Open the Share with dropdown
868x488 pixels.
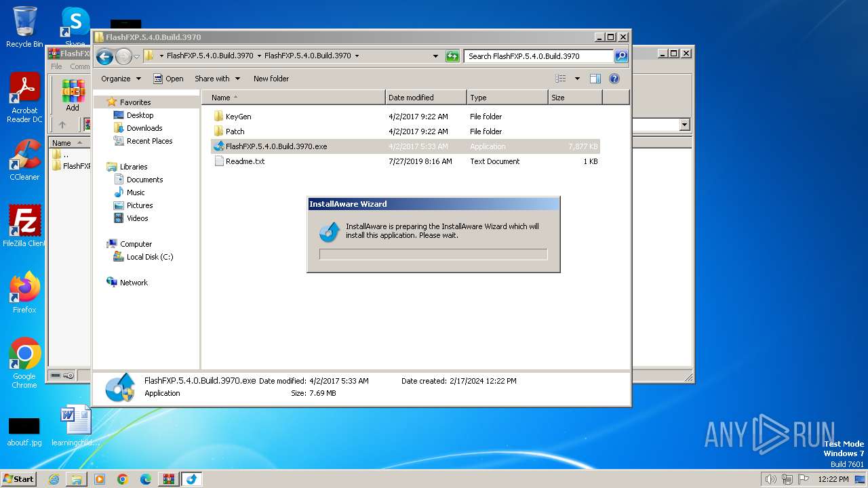pyautogui.click(x=217, y=79)
